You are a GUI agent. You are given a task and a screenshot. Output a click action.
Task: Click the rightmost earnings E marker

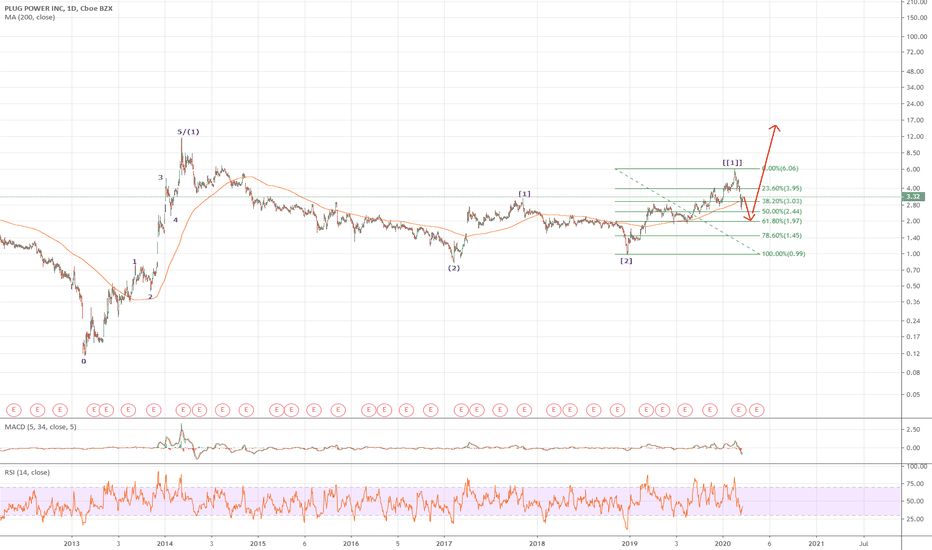tap(756, 410)
